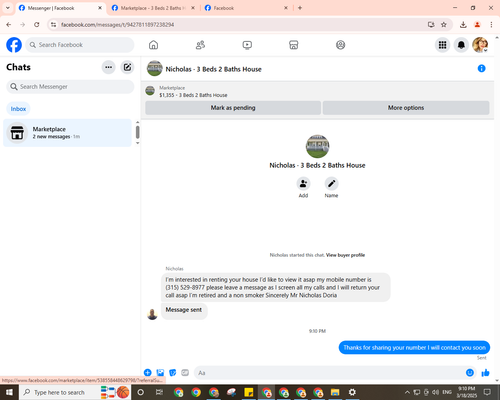Screen dimensions: 500x400
Task: Click conversation title Nicholas - 3 Beds header
Action: pos(213,69)
